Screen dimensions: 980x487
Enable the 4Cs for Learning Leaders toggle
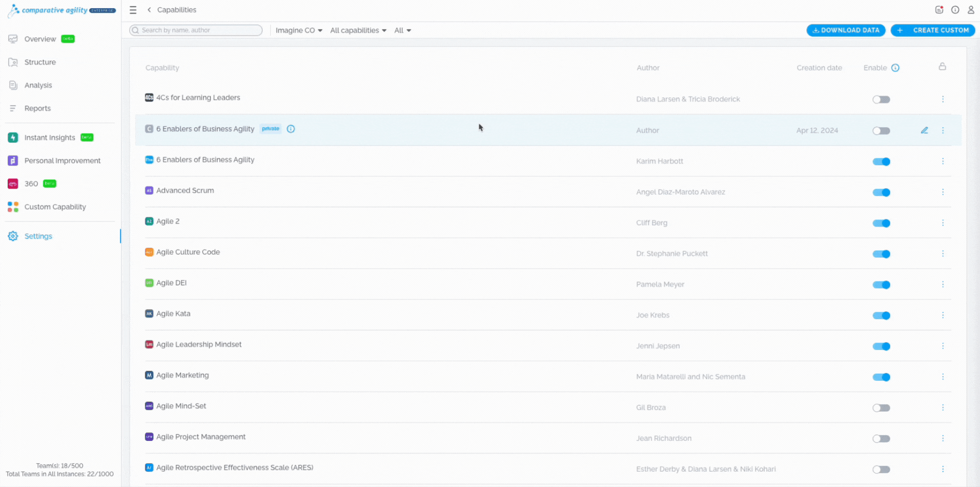[x=881, y=99]
